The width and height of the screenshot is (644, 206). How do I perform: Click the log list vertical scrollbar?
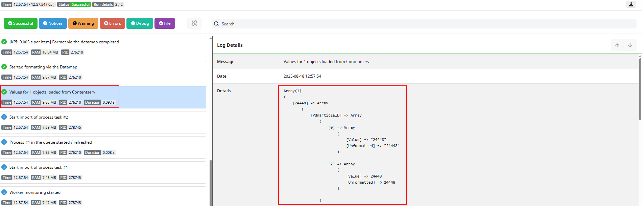(211, 182)
